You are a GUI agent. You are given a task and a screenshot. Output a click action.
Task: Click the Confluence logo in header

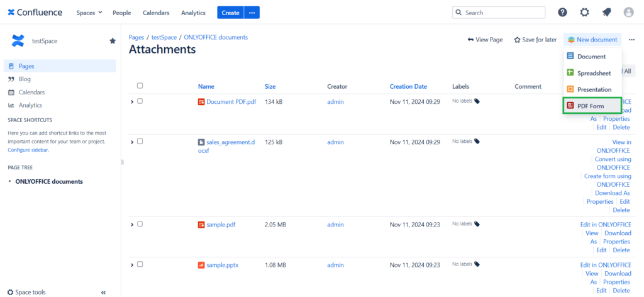click(x=35, y=13)
